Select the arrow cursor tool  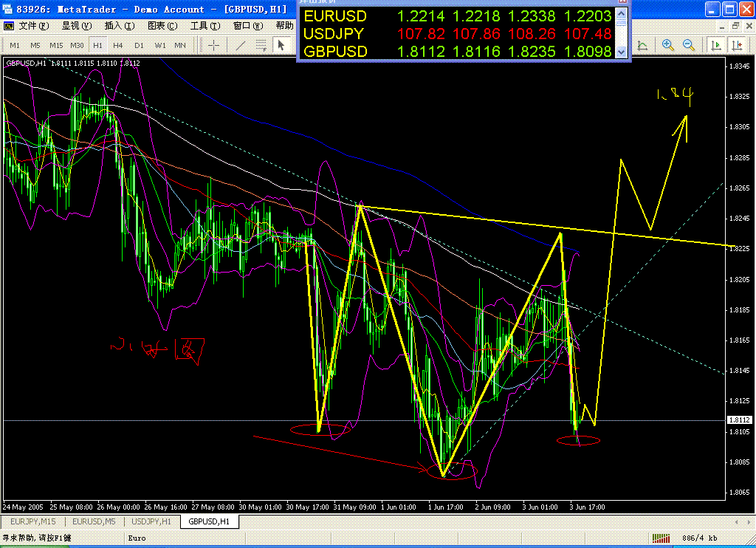(x=281, y=45)
